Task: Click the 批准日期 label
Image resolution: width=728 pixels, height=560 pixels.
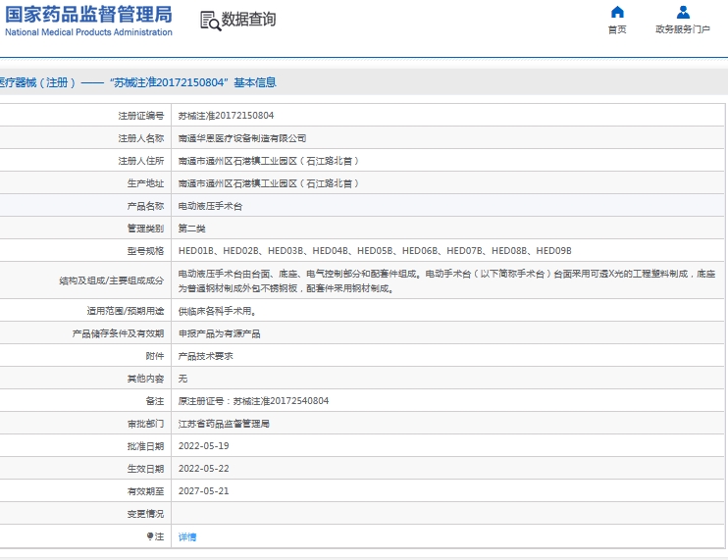Action: coord(145,446)
